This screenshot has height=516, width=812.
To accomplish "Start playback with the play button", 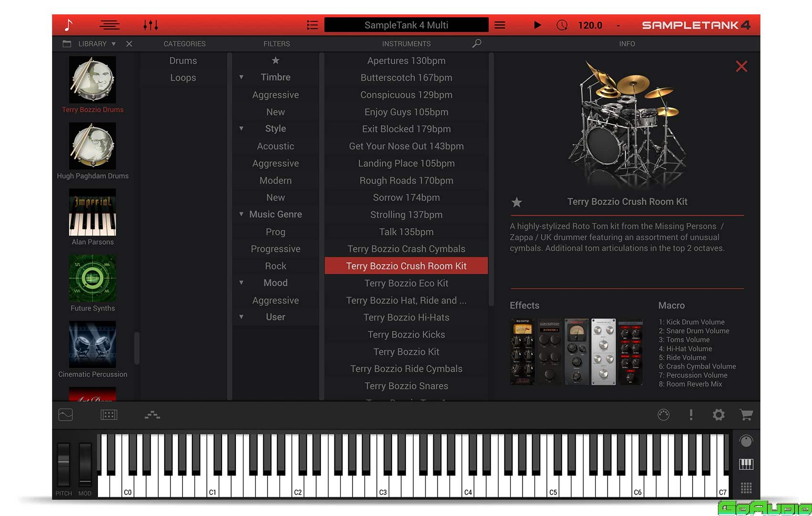I will pos(537,25).
